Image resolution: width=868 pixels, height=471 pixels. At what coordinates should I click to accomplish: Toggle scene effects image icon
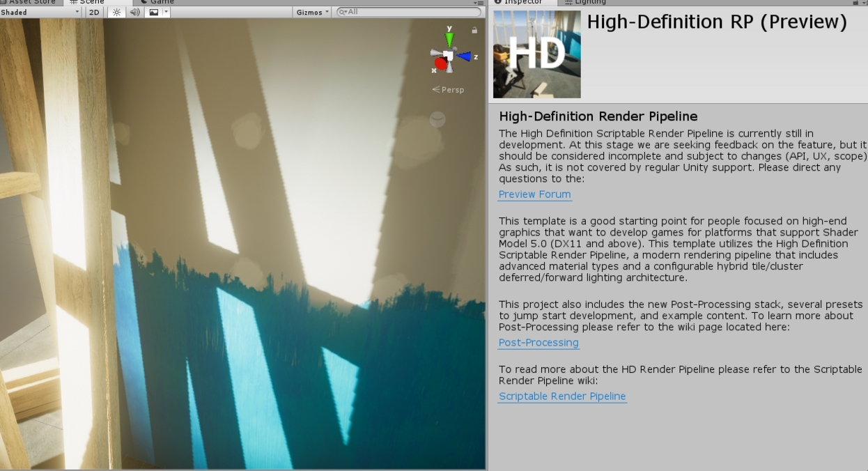[154, 12]
